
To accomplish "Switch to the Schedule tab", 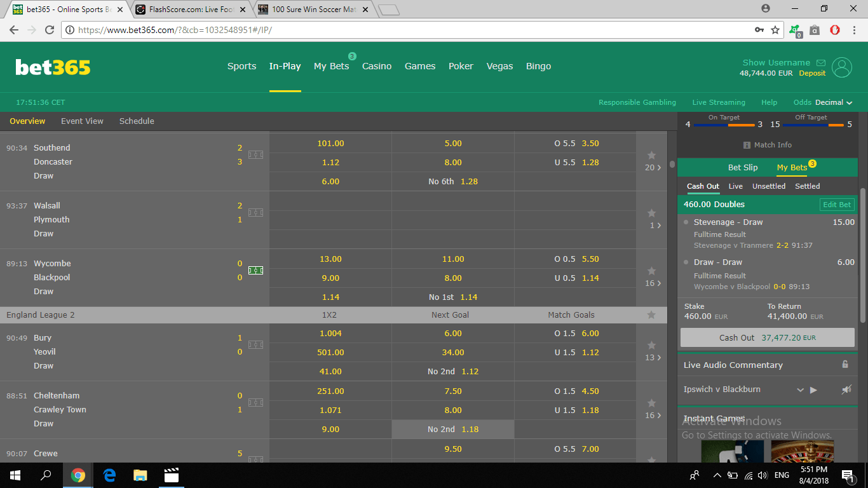I will pyautogui.click(x=137, y=121).
